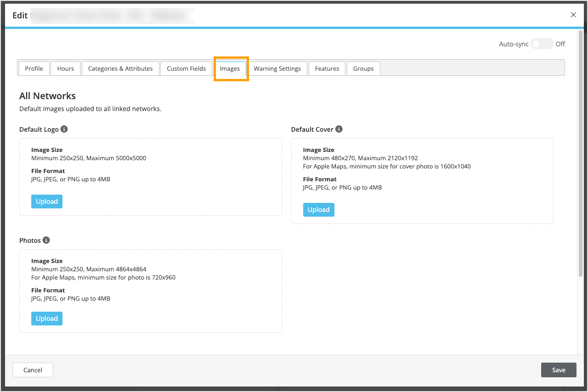Close the Edit dialog with the X
Viewport: 588px width, 392px height.
tap(573, 15)
